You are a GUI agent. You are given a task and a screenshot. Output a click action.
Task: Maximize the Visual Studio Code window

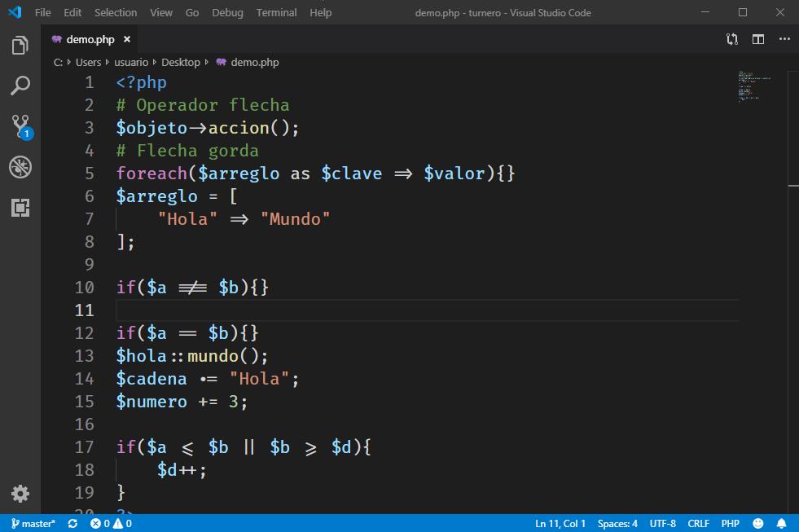(x=743, y=12)
